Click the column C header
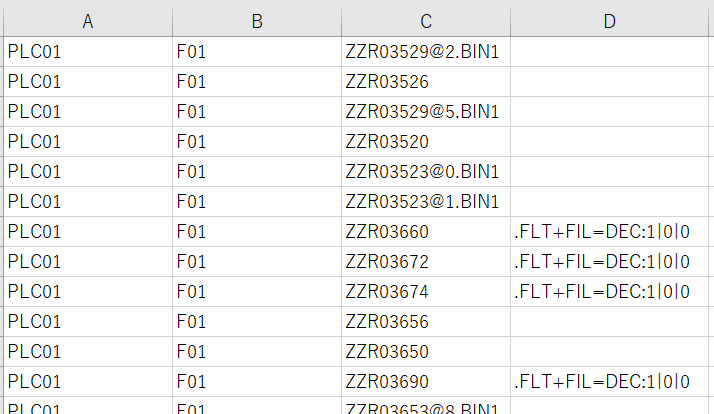The height and width of the screenshot is (414, 714). pos(426,21)
